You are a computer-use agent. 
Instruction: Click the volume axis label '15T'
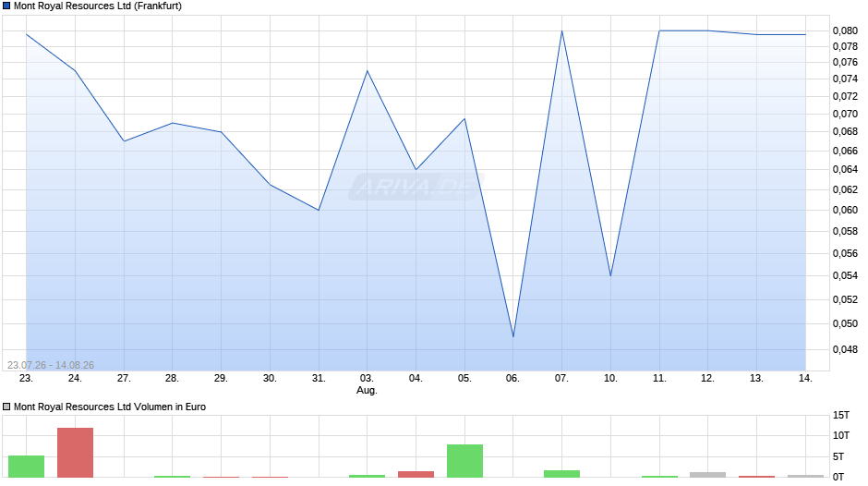tap(841, 415)
